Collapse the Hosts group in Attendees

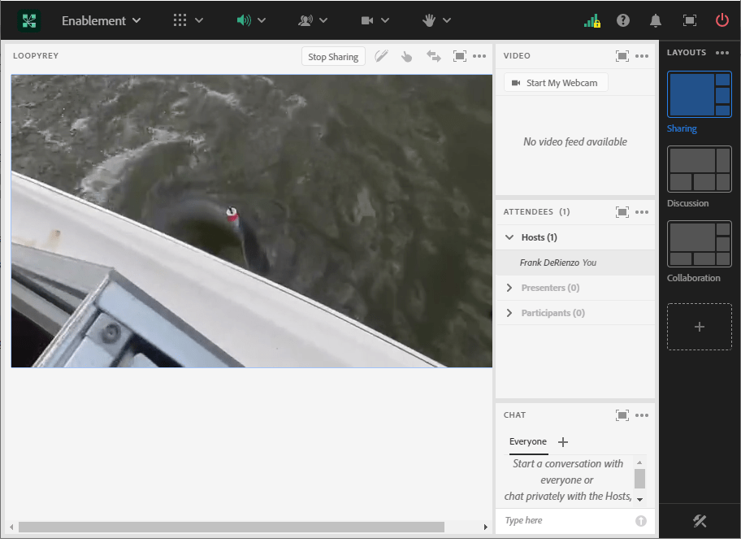(x=509, y=237)
